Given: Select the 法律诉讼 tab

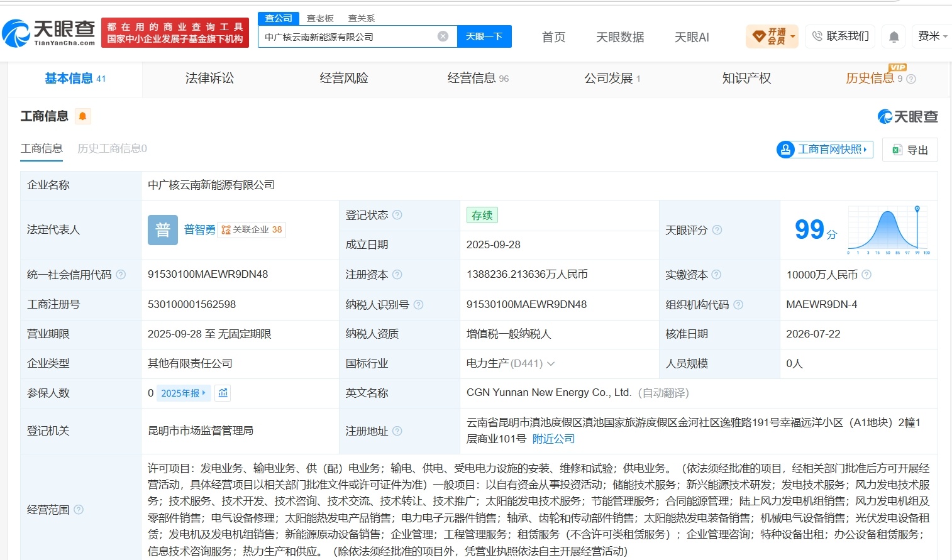Looking at the screenshot, I should 209,79.
